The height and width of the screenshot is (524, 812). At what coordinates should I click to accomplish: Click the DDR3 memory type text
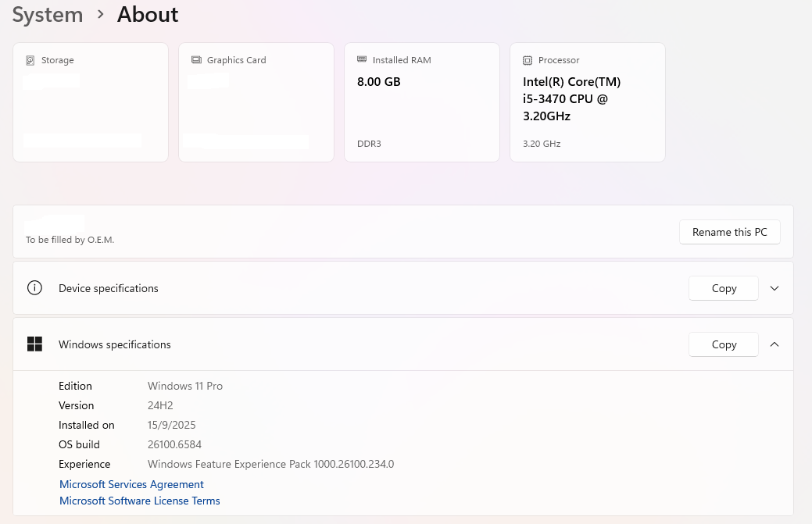pyautogui.click(x=369, y=144)
